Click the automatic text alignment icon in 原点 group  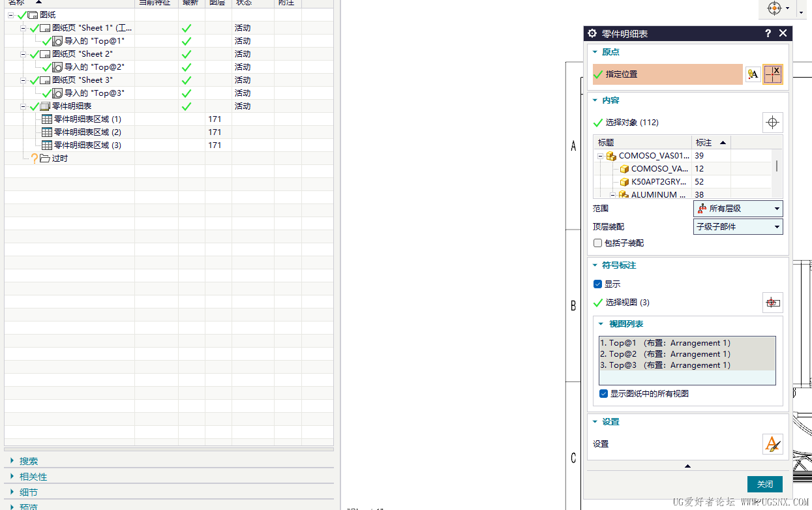pyautogui.click(x=753, y=74)
